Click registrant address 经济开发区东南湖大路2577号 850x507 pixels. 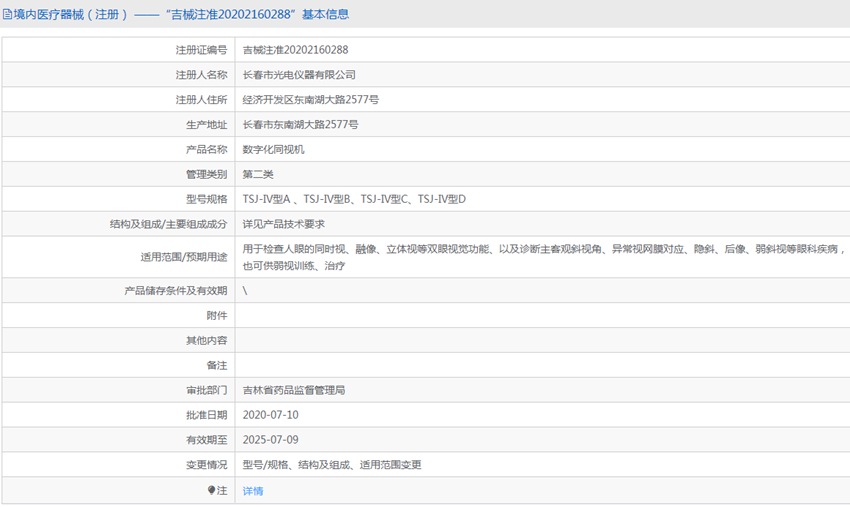coord(310,100)
